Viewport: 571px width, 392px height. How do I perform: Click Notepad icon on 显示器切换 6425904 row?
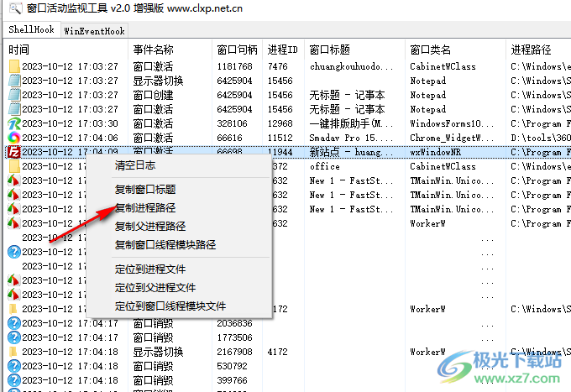[13, 81]
